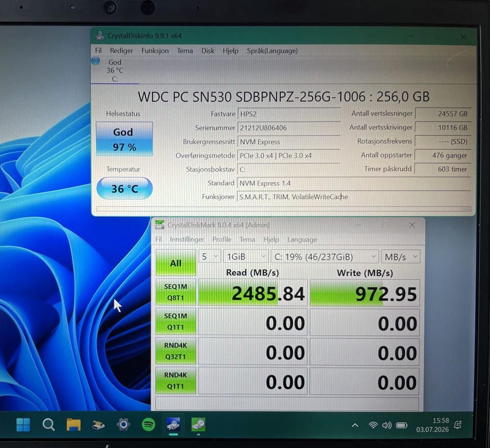
Task: Show hidden tray icons chevron
Action: [x=355, y=425]
